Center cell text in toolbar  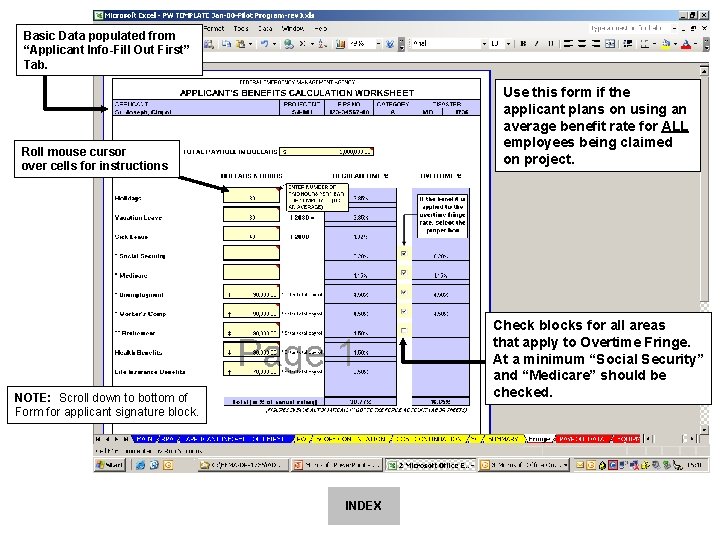pos(582,44)
